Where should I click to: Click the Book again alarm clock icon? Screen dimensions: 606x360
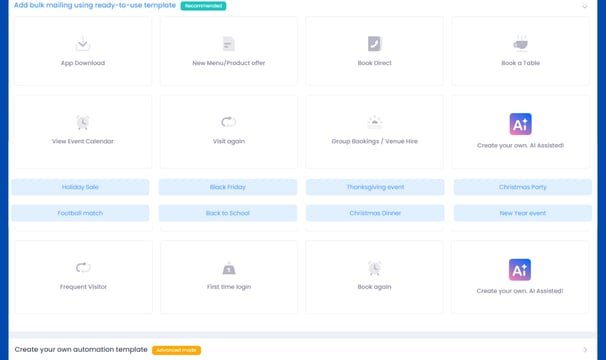pos(374,268)
